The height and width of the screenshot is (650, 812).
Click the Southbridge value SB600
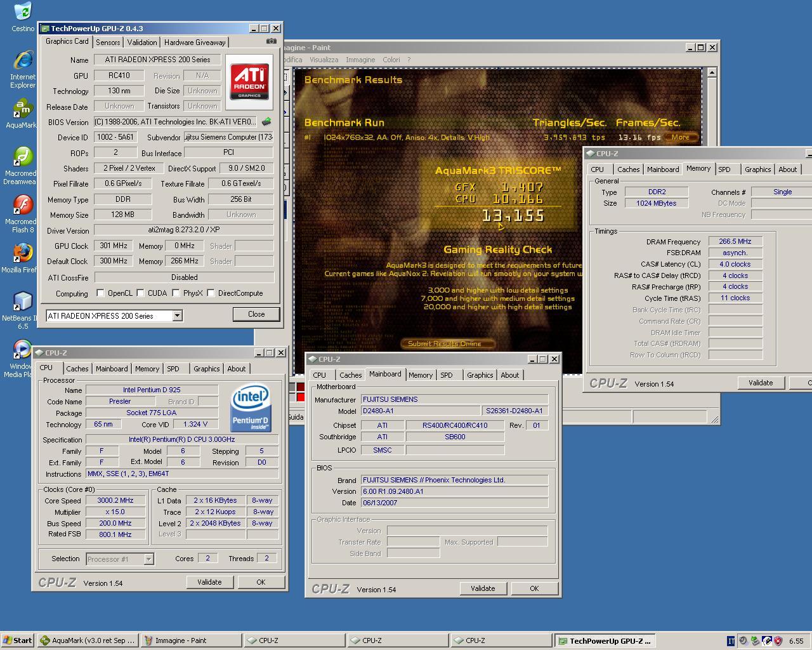pyautogui.click(x=455, y=437)
